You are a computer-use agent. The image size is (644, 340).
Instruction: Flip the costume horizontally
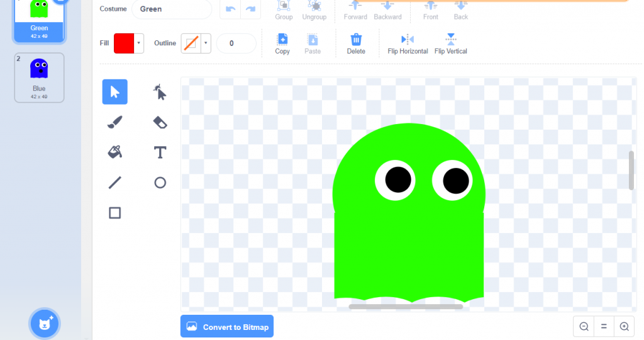click(408, 43)
